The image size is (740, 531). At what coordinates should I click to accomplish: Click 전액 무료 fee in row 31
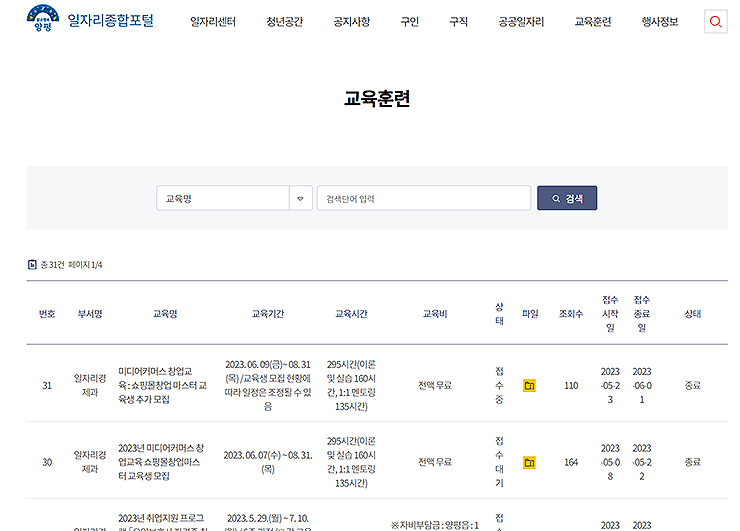pyautogui.click(x=435, y=386)
